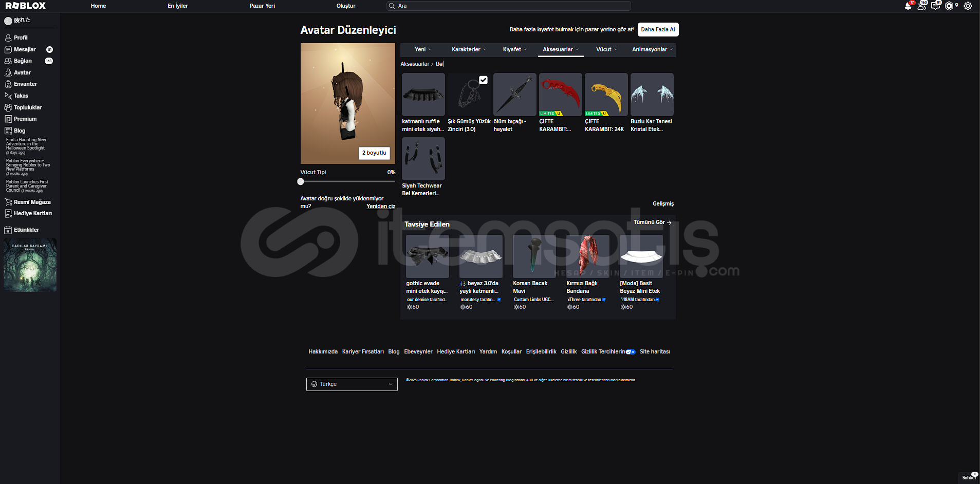980x484 pixels.
Task: Click the Roblox logo
Action: click(26, 6)
